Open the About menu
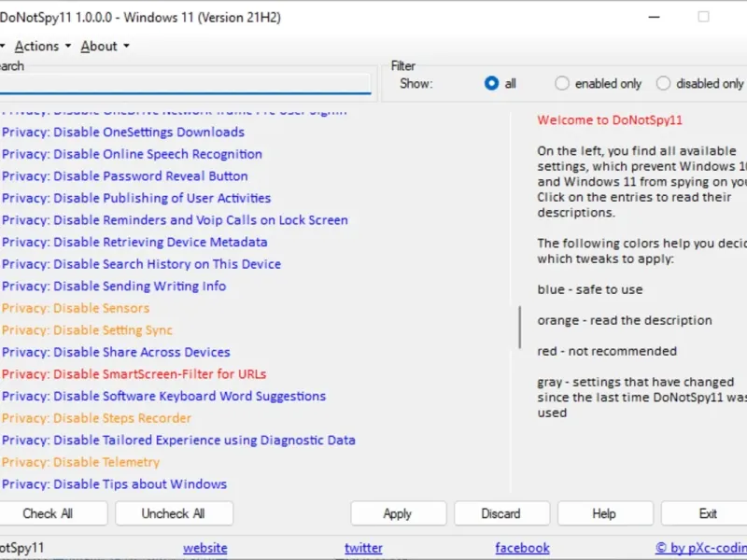This screenshot has width=747, height=560. coord(105,46)
